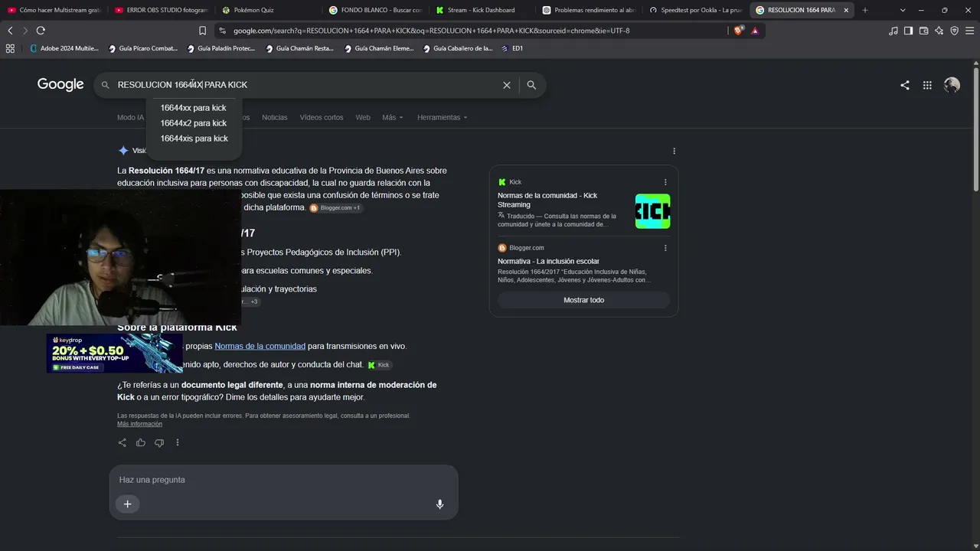Choose suggestion 16644xis para kick
980x551 pixels.
click(x=194, y=139)
